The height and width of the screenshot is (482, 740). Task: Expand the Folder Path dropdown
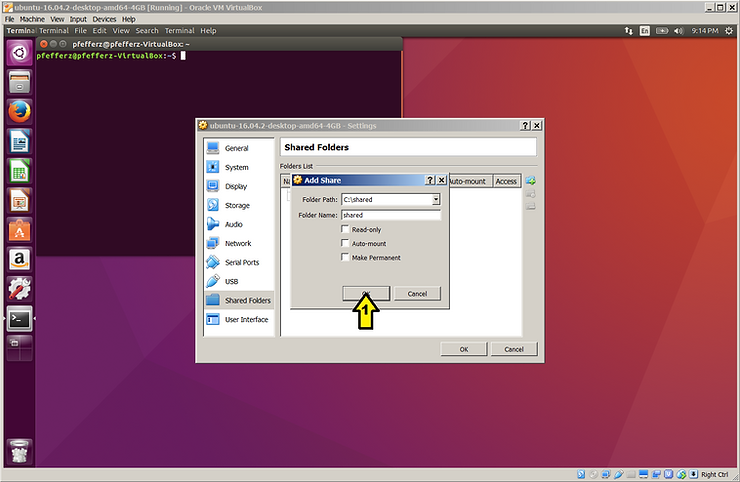point(436,200)
